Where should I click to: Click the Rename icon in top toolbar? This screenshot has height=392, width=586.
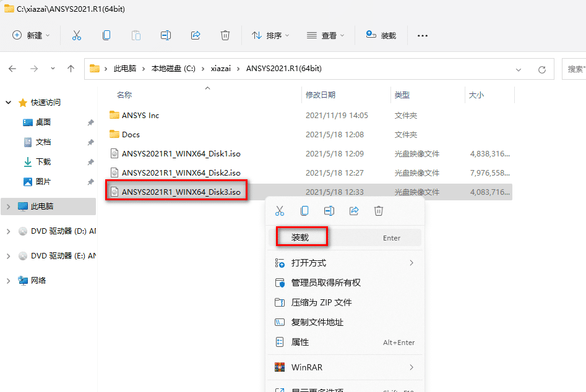click(x=166, y=35)
